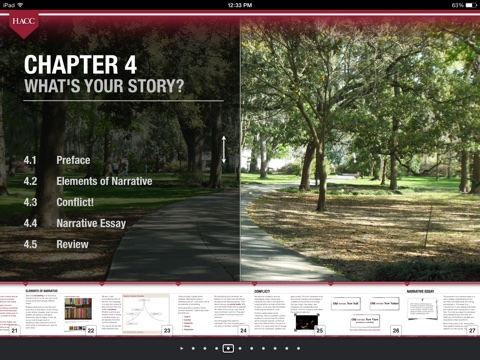Jump to the first chapter dot

[x=193, y=348]
